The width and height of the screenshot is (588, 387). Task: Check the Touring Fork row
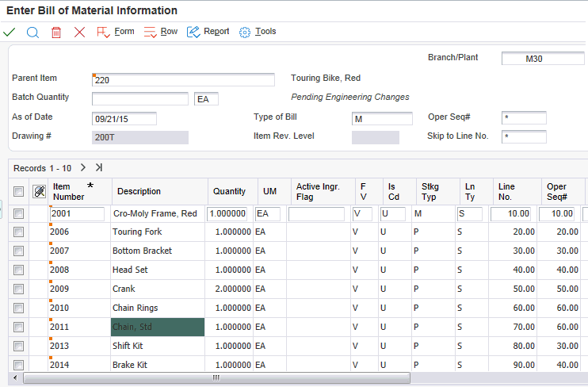[x=18, y=232]
